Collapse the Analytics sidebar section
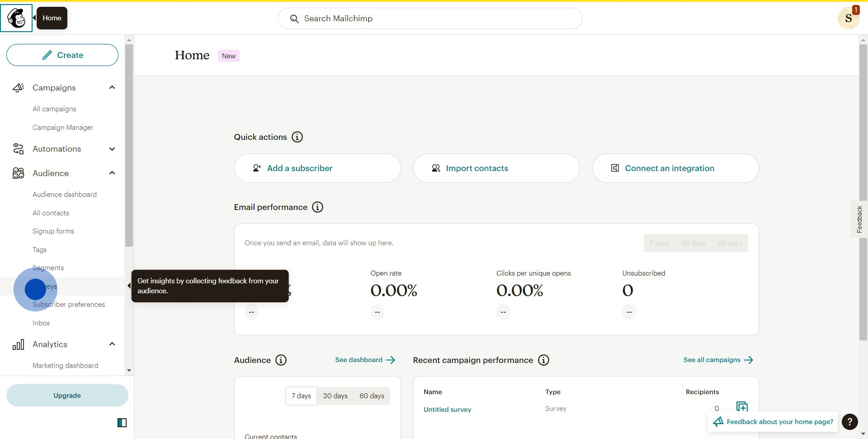 click(112, 344)
